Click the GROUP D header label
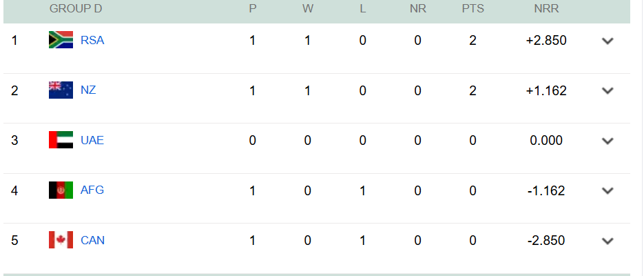 tap(76, 9)
